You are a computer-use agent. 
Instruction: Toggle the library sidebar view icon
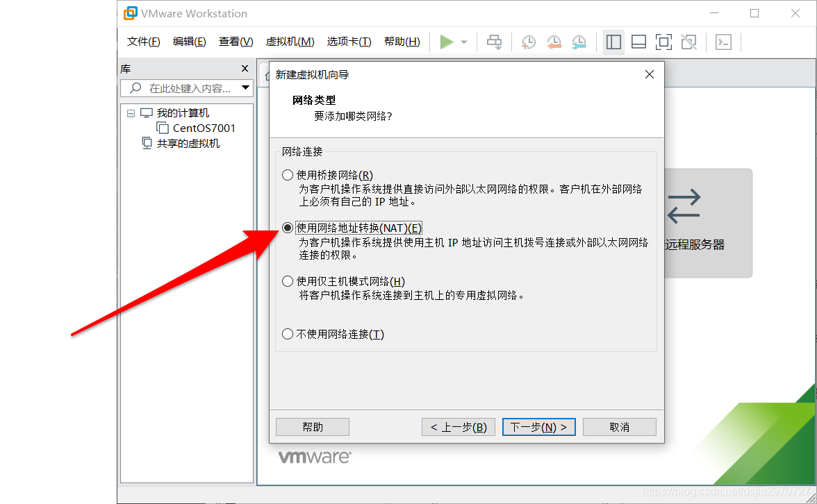coord(614,42)
